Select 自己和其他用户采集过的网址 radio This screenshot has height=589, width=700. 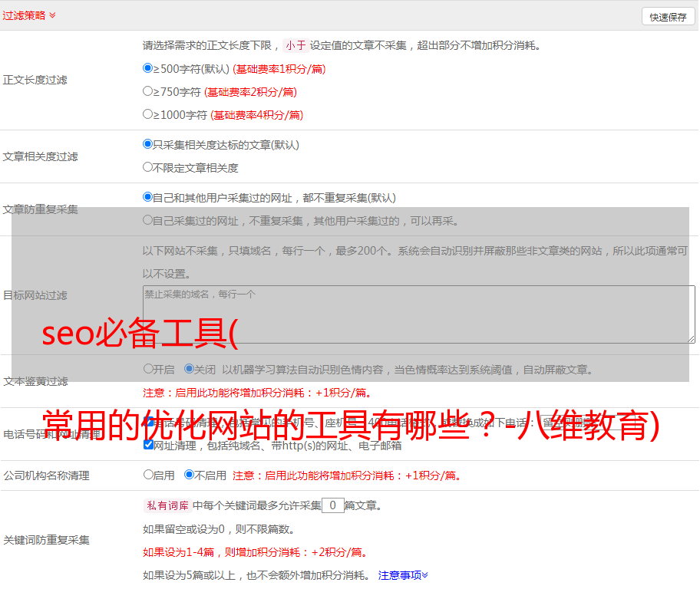coord(147,197)
